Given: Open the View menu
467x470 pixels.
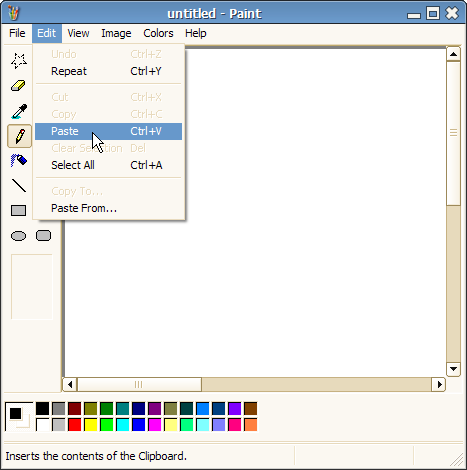Looking at the screenshot, I should [78, 33].
